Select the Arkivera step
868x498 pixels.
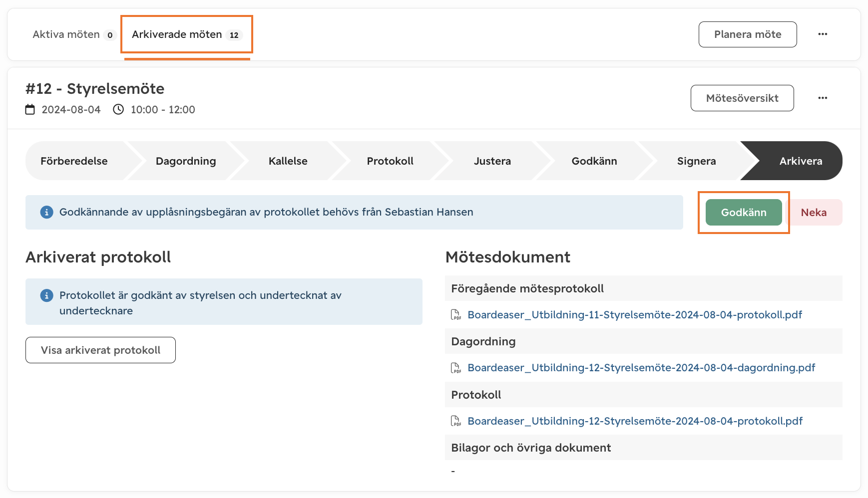[x=801, y=161]
